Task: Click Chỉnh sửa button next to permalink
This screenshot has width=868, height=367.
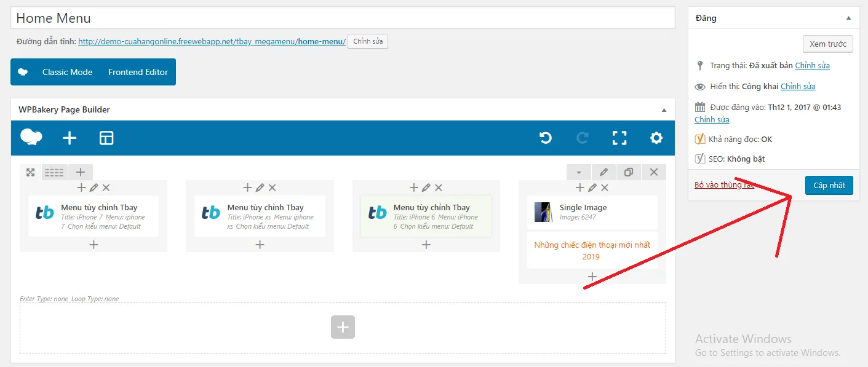Action: [x=368, y=42]
